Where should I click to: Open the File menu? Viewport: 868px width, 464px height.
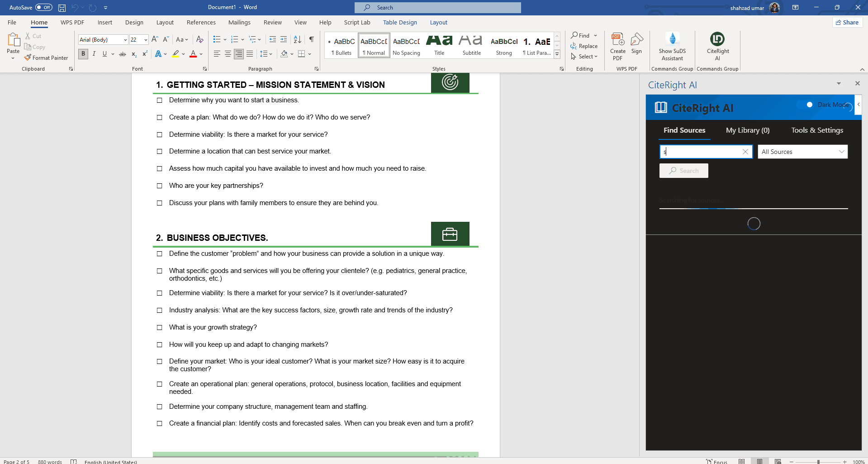[x=12, y=22]
